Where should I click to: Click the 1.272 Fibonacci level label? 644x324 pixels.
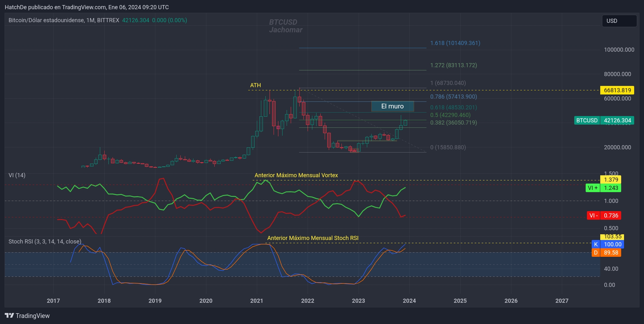pyautogui.click(x=453, y=65)
